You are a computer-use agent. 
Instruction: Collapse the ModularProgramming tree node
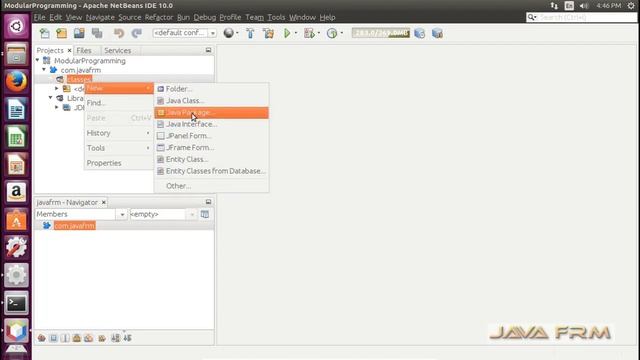pyautogui.click(x=38, y=60)
